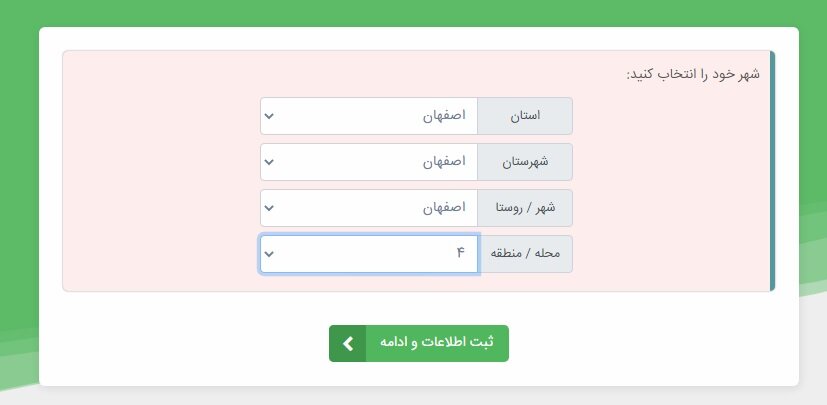Open the محله / منطقه dropdown showing ۴
Viewport: 827px width, 405px height.
coord(368,254)
